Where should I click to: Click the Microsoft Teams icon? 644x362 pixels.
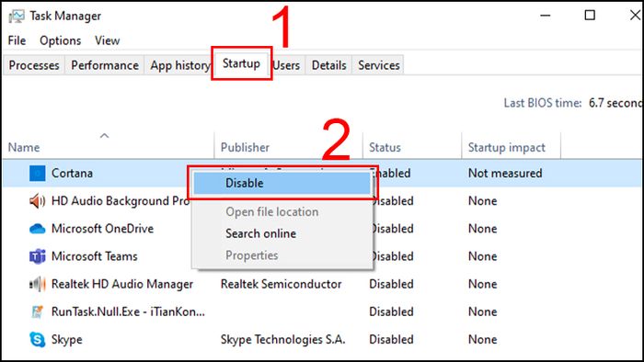pyautogui.click(x=38, y=256)
